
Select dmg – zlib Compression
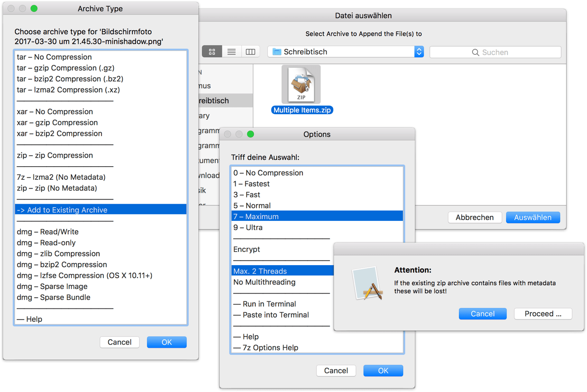click(101, 253)
